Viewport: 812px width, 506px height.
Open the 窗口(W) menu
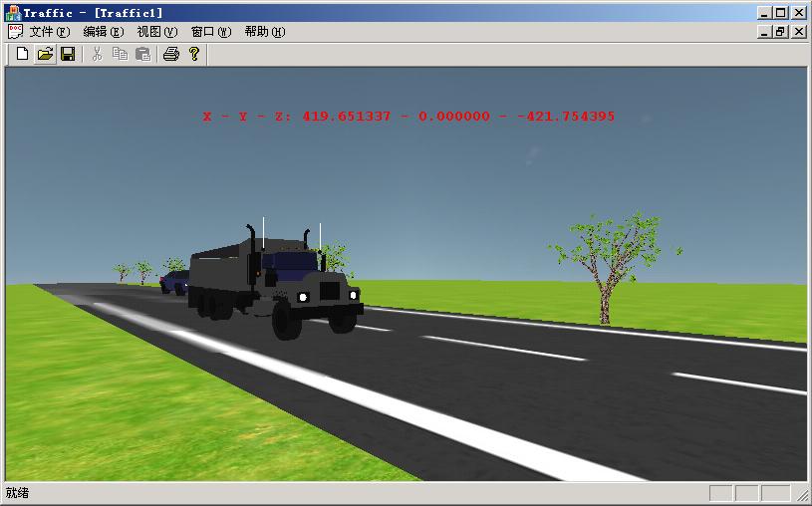point(211,32)
